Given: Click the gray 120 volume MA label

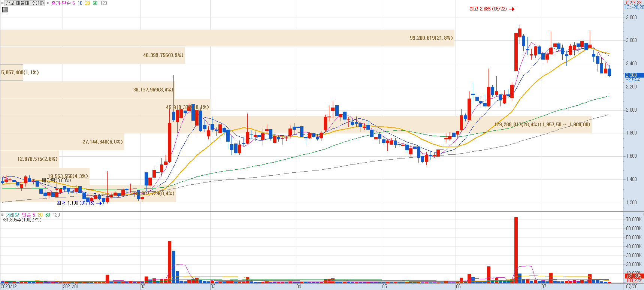Looking at the screenshot, I should coord(56,215).
